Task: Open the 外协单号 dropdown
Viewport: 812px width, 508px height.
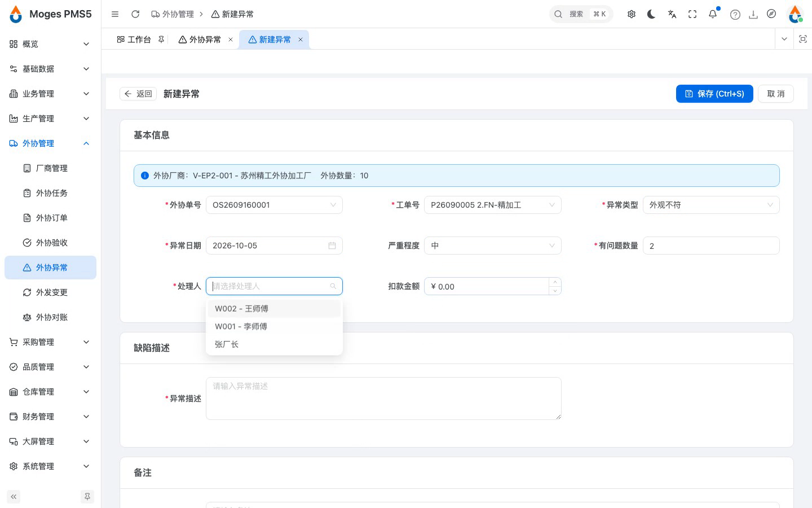Action: click(274, 205)
